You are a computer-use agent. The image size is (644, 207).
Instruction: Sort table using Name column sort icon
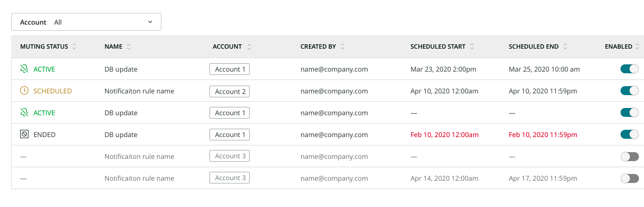click(x=128, y=46)
